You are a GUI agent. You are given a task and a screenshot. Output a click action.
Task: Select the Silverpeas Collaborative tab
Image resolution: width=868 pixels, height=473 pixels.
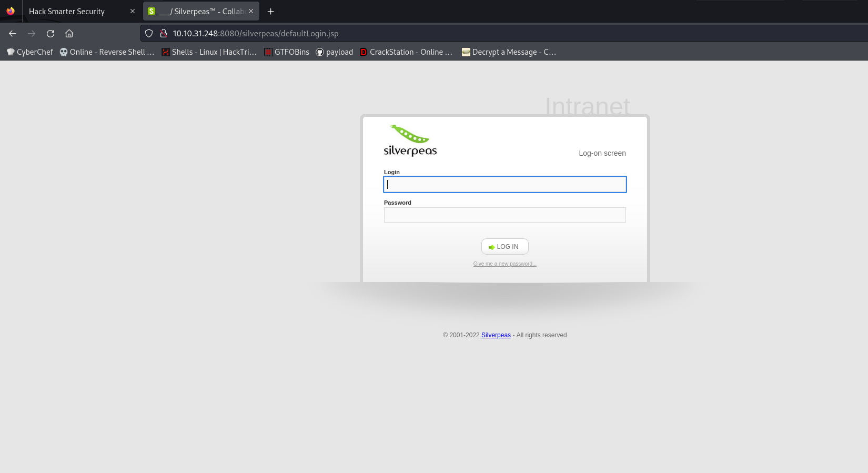(x=201, y=11)
